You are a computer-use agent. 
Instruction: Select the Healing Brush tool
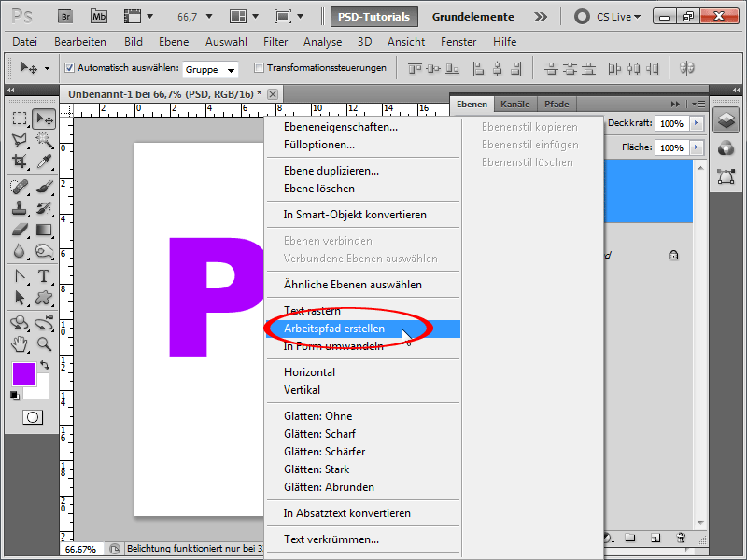coord(20,187)
